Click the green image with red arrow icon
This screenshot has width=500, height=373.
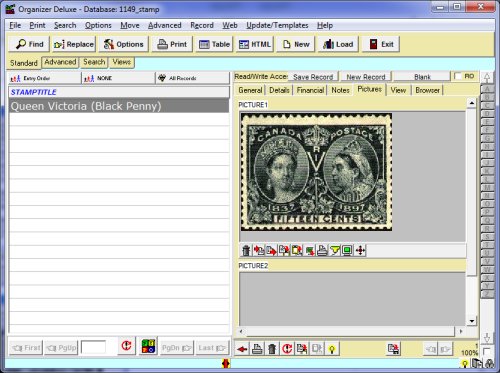(310, 250)
